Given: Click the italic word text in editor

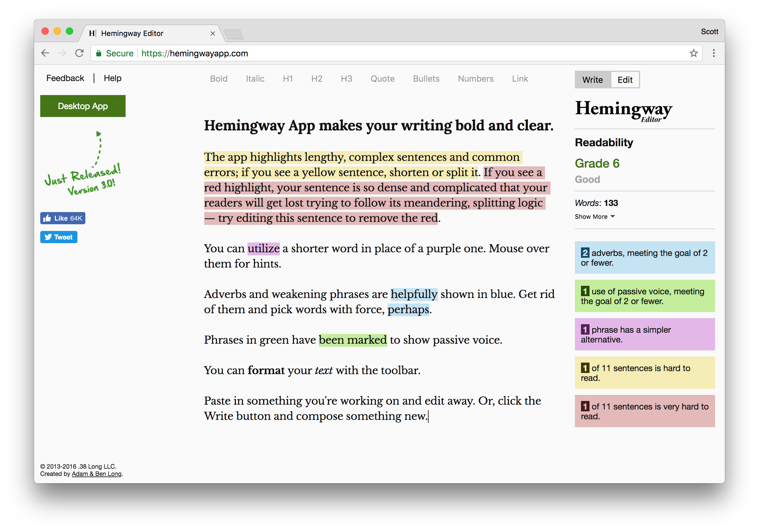Looking at the screenshot, I should (x=324, y=370).
